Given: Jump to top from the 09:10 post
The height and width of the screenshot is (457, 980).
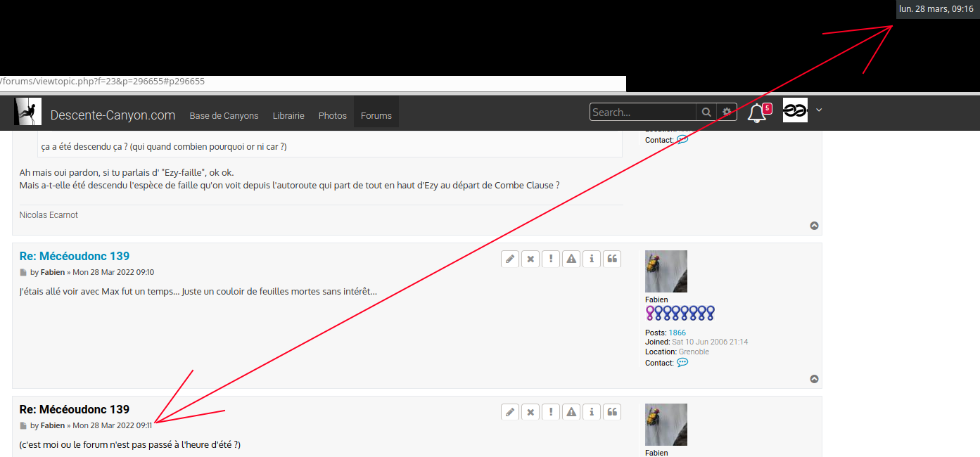Looking at the screenshot, I should click(x=814, y=379).
